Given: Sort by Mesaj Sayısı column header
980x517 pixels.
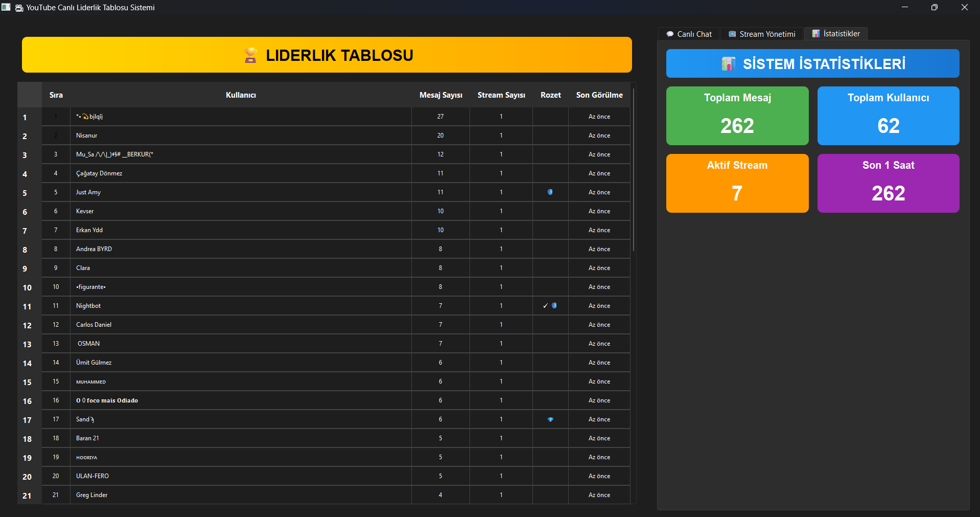Looking at the screenshot, I should pos(441,95).
